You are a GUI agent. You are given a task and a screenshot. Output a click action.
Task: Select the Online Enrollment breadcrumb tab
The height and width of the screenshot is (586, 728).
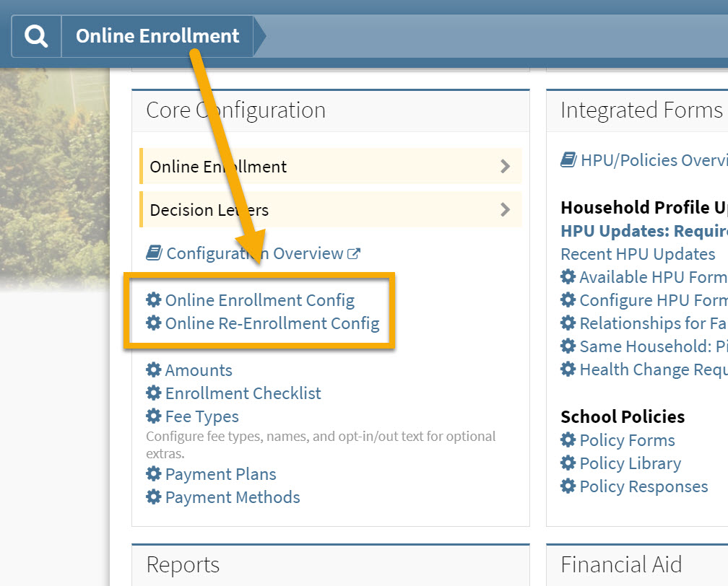(x=157, y=35)
